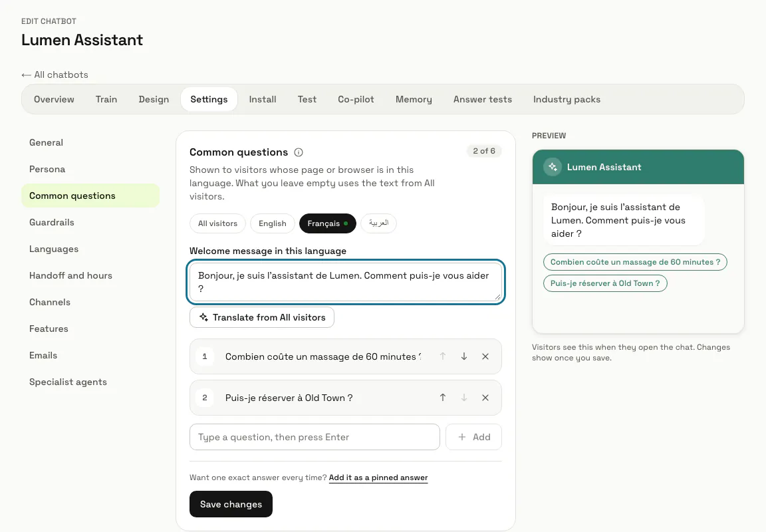Click the info icon beside Common questions
The image size is (766, 532).
click(x=299, y=152)
